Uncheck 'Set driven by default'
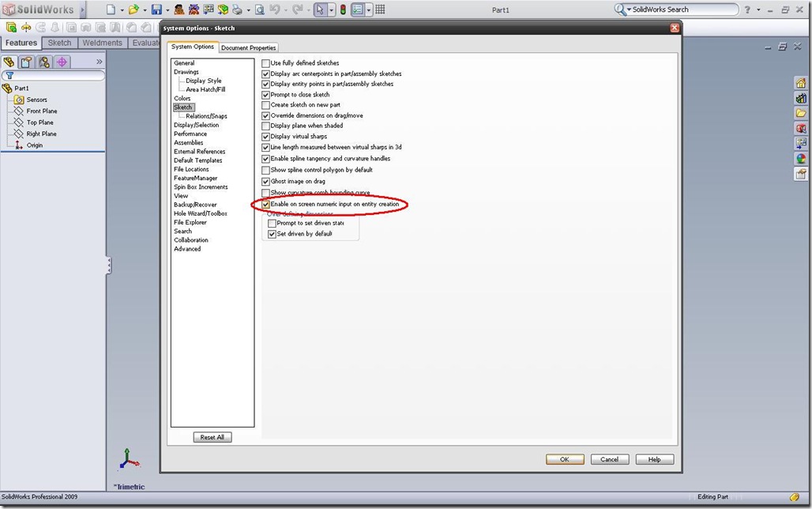Screen dimensions: 812x509 pos(272,234)
